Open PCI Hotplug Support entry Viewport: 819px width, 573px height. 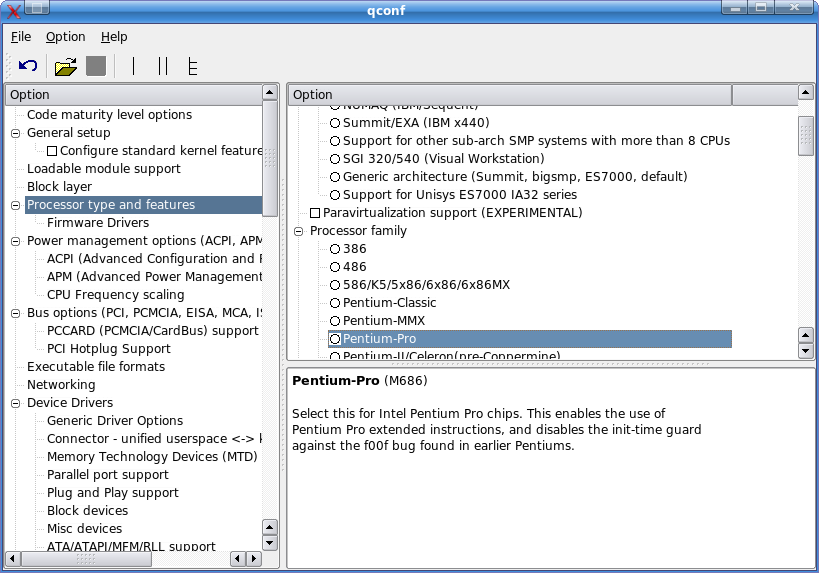point(109,348)
